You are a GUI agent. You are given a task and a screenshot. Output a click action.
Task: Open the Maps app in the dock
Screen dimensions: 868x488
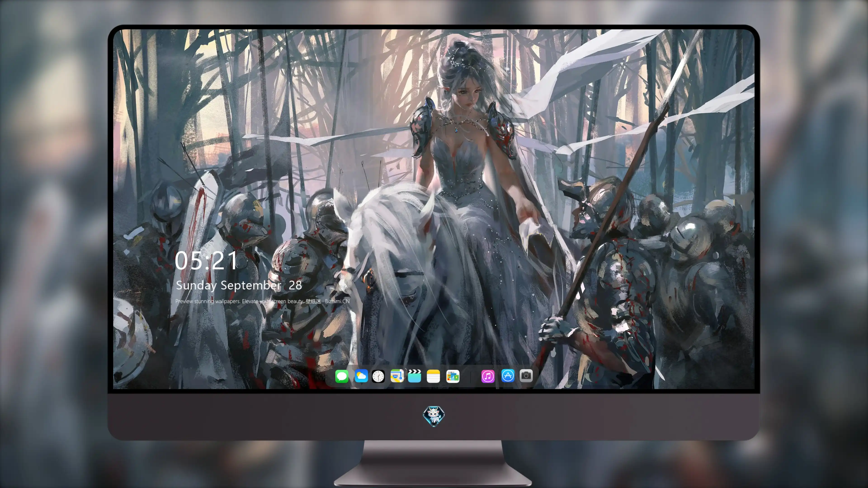(397, 376)
